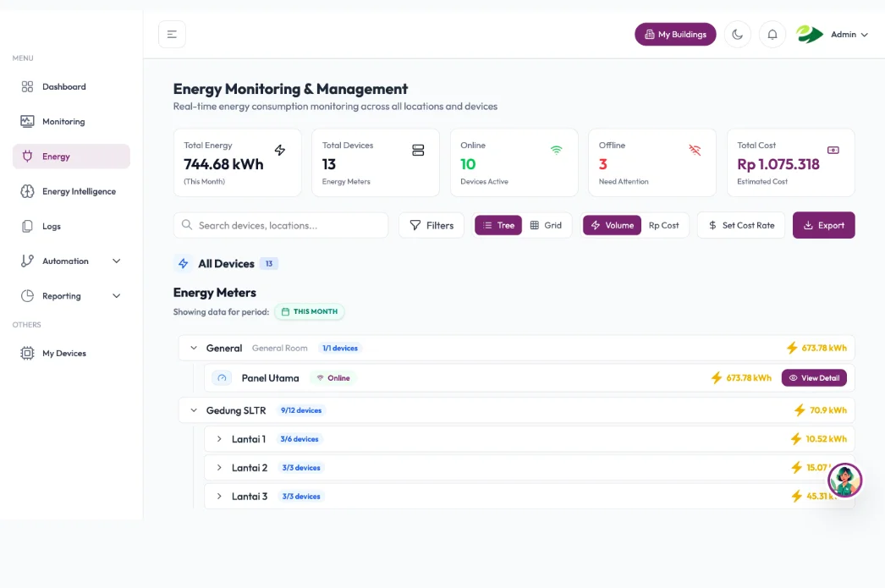This screenshot has height=588, width=885.
Task: Click the All Devices count badge 13
Action: tap(269, 263)
